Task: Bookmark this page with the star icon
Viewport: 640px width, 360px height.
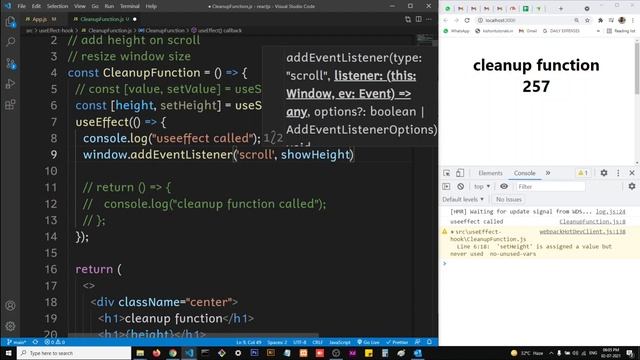Action: pyautogui.click(x=587, y=20)
